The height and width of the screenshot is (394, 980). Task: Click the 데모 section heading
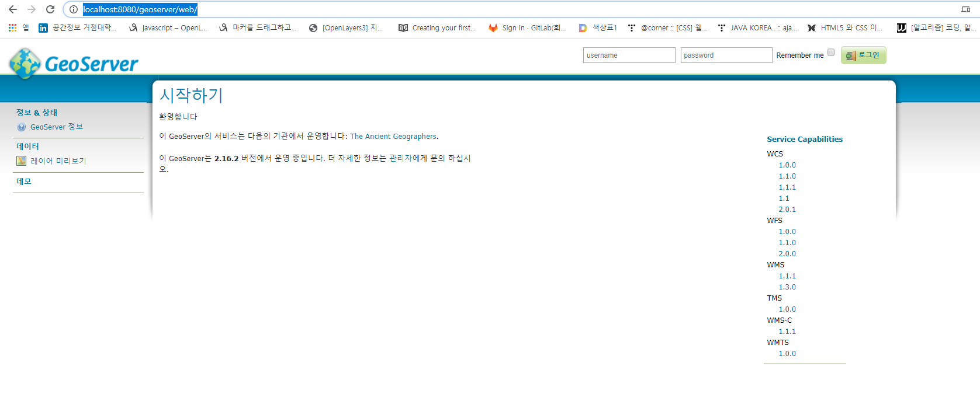click(x=24, y=182)
